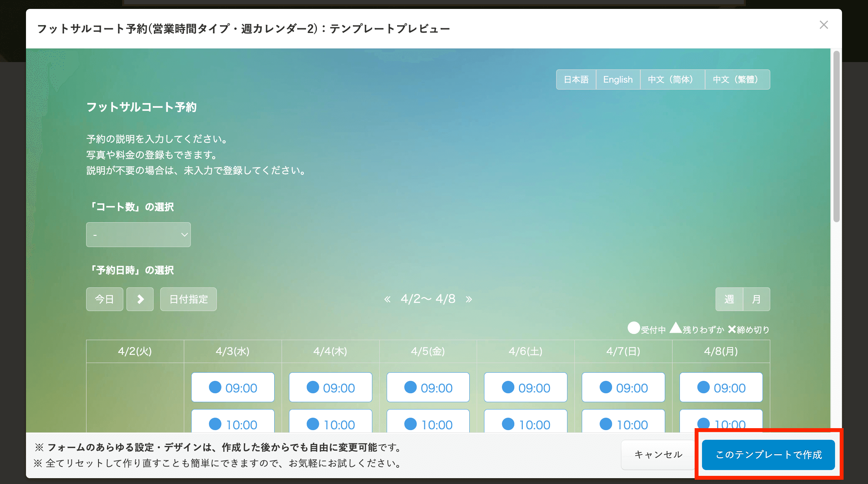Advance to next week with » arrow
The image size is (868, 484).
click(x=469, y=299)
